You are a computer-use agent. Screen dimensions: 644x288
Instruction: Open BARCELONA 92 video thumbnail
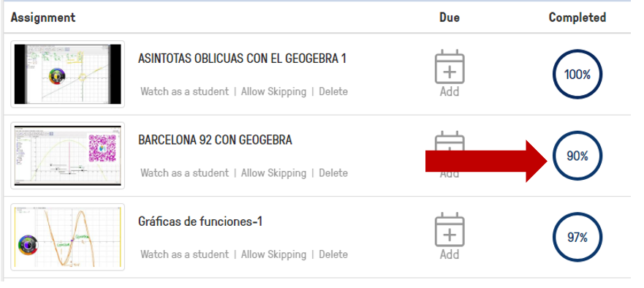pos(68,155)
